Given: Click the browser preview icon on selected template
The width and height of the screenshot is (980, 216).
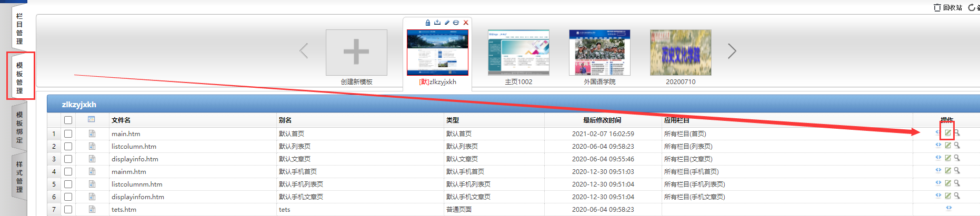Looking at the screenshot, I should point(456,23).
